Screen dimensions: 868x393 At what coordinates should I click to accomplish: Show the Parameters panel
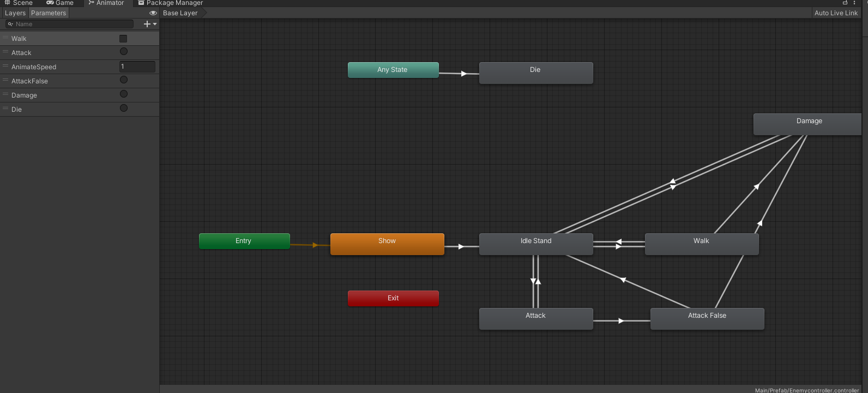pyautogui.click(x=49, y=13)
